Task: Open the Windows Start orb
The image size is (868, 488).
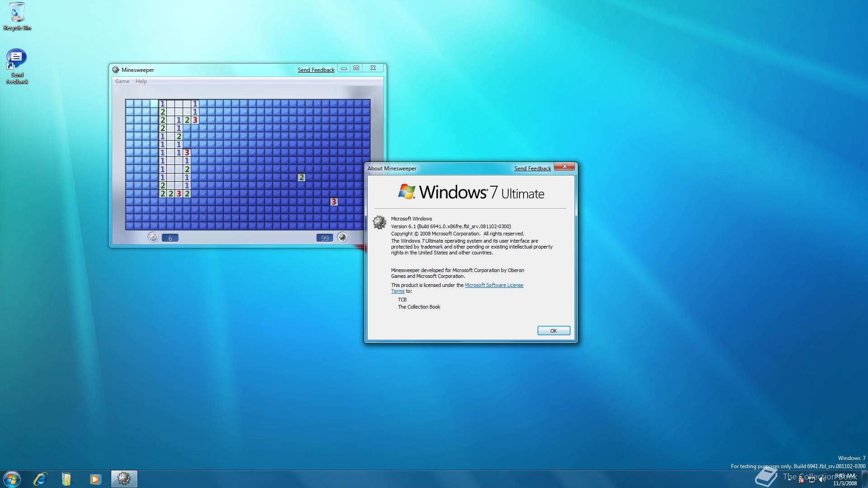Action: click(12, 479)
